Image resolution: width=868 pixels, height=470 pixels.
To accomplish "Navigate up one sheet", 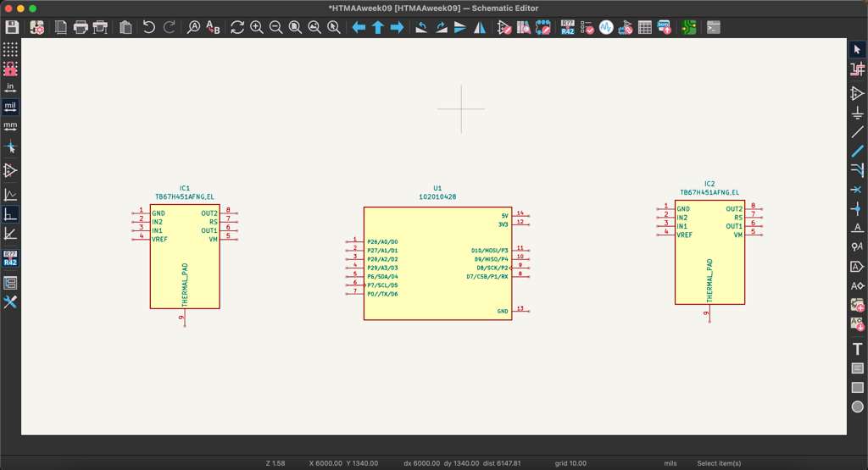I will (378, 27).
